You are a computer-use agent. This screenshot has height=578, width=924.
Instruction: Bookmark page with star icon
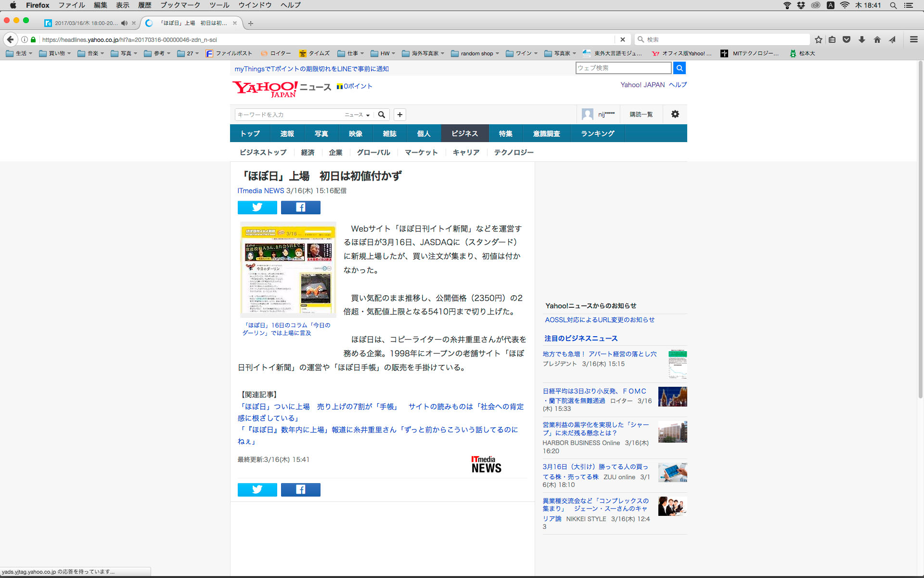point(818,39)
